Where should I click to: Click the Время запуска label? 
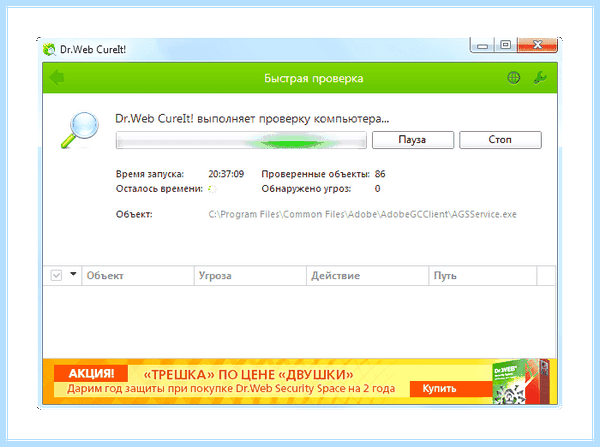coord(150,174)
